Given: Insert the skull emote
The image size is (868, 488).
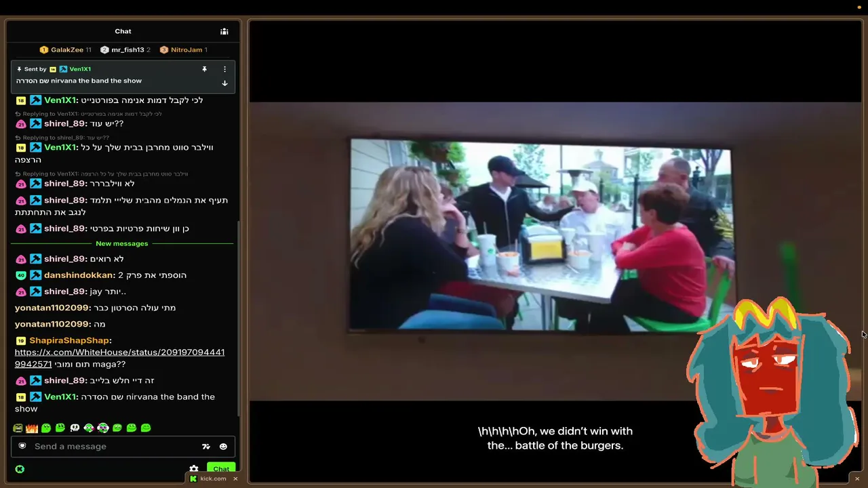Looking at the screenshot, I should (75, 428).
